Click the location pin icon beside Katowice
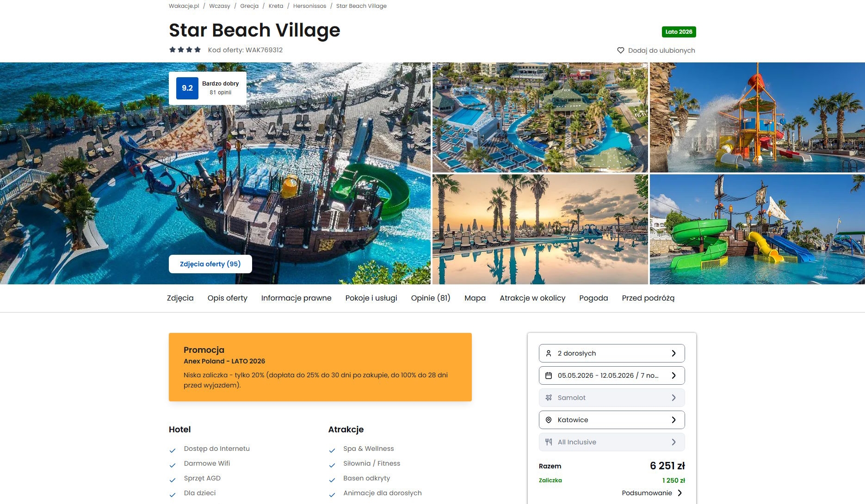 coord(549,420)
